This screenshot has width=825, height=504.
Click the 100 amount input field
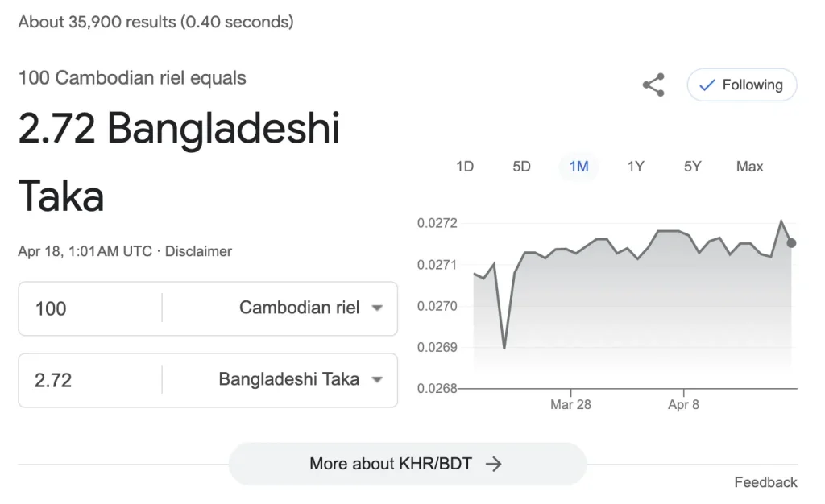pyautogui.click(x=90, y=308)
